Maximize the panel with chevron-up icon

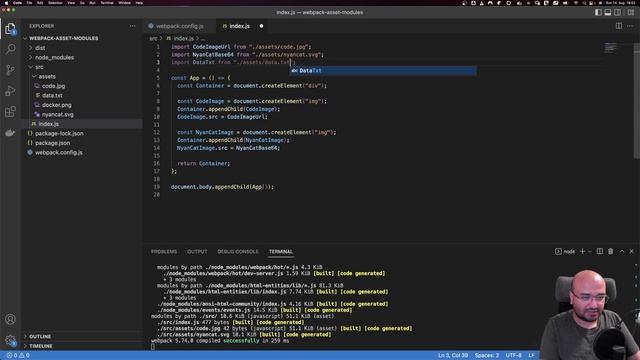[x=622, y=251]
